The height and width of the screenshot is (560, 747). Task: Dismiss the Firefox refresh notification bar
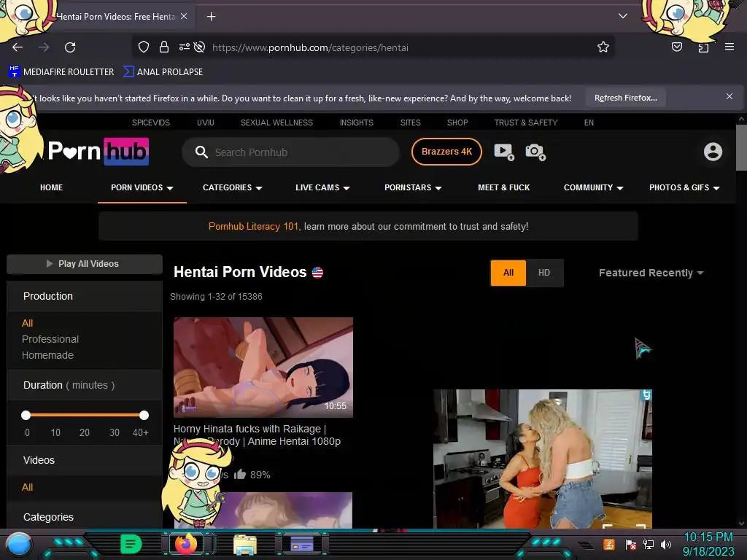coord(729,97)
